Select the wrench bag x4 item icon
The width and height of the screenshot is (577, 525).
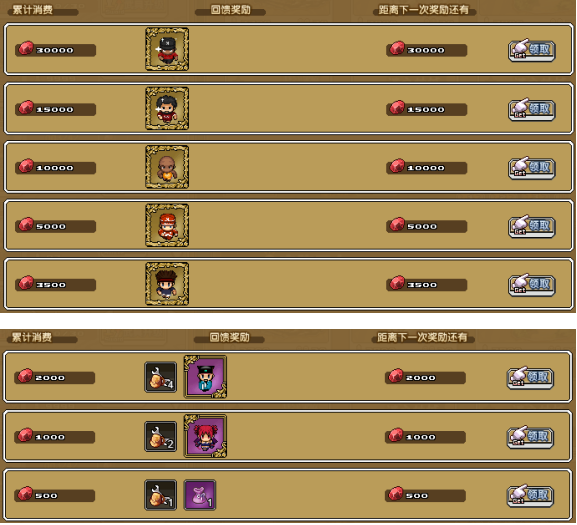pyautogui.click(x=160, y=377)
